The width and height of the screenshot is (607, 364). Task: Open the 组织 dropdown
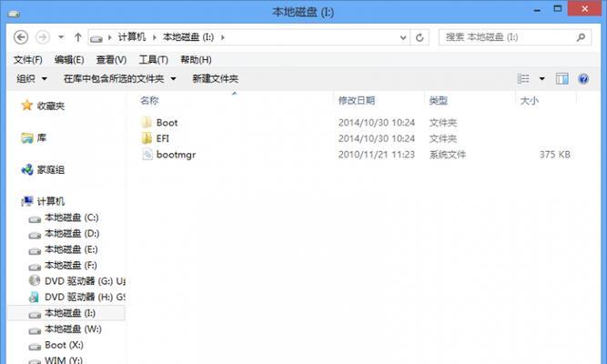(32, 79)
